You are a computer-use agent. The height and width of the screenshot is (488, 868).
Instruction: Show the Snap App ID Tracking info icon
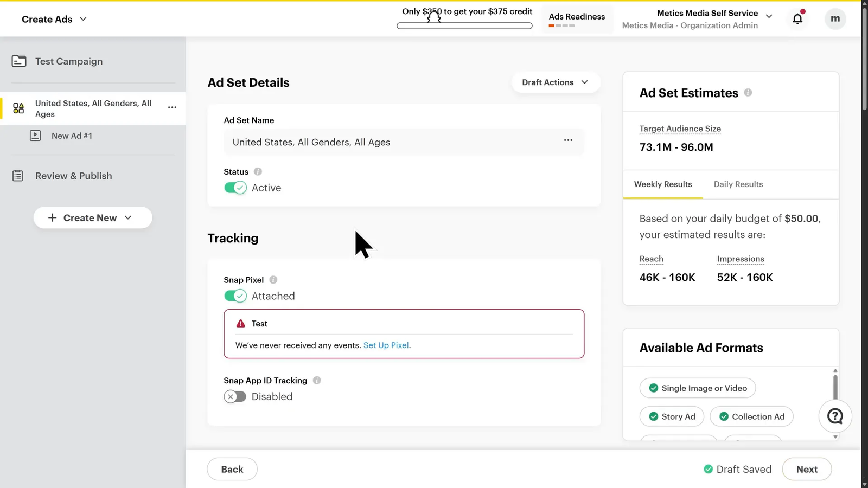317,380
